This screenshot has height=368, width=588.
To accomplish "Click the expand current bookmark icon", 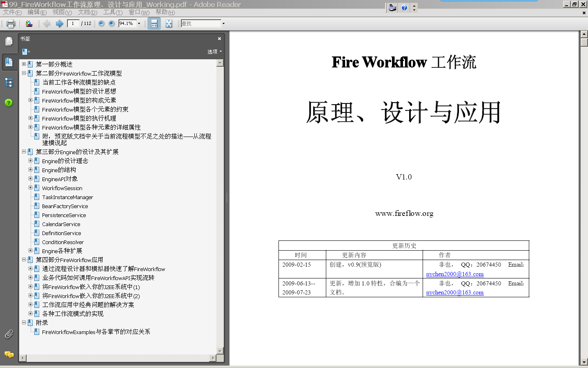I will [26, 52].
